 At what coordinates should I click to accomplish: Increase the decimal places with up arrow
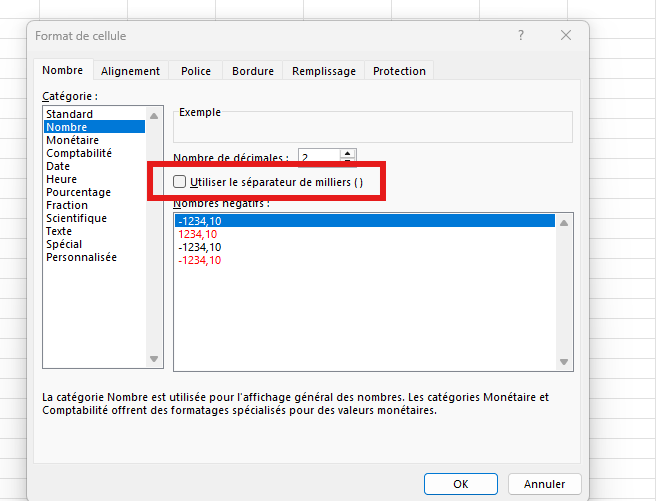347,153
